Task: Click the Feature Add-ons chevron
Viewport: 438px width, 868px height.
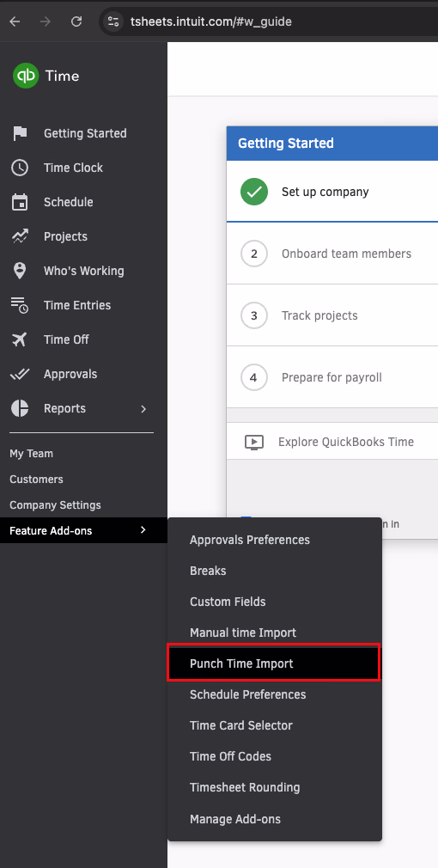Action: click(x=143, y=530)
